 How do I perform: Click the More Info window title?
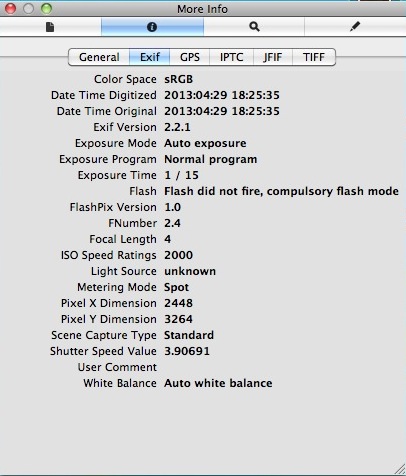click(x=202, y=9)
